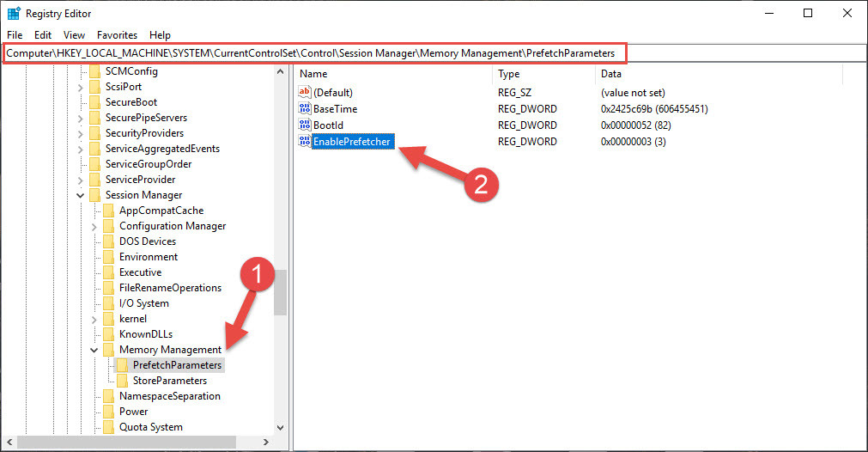The width and height of the screenshot is (868, 452).
Task: Select the ServiceAggregatedEvents folder icon
Action: coord(95,149)
